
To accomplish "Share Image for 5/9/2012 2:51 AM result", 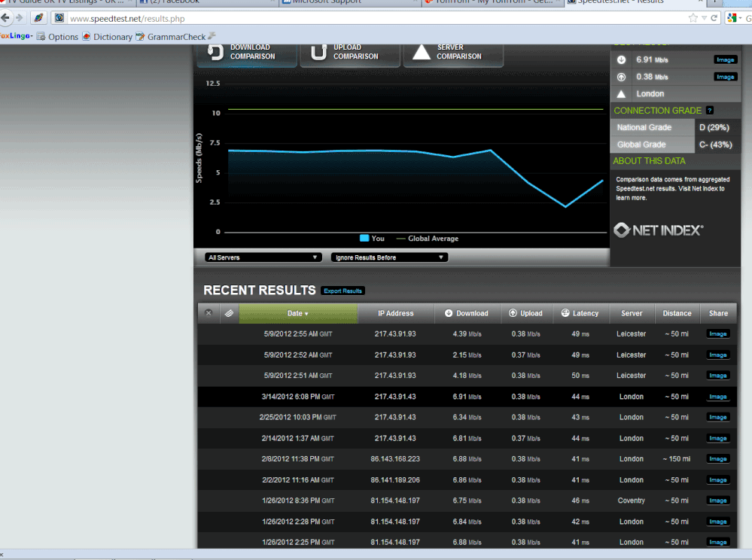I will click(x=718, y=376).
